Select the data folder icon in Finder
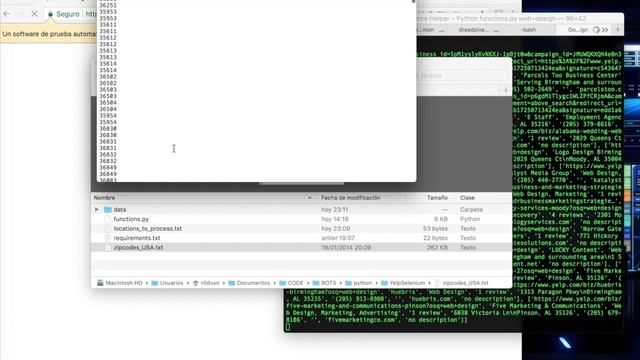This screenshot has height=360, width=640. coord(108,209)
